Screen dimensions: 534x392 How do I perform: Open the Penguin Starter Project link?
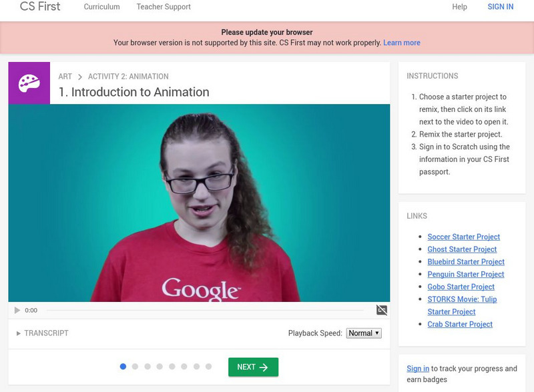click(465, 274)
